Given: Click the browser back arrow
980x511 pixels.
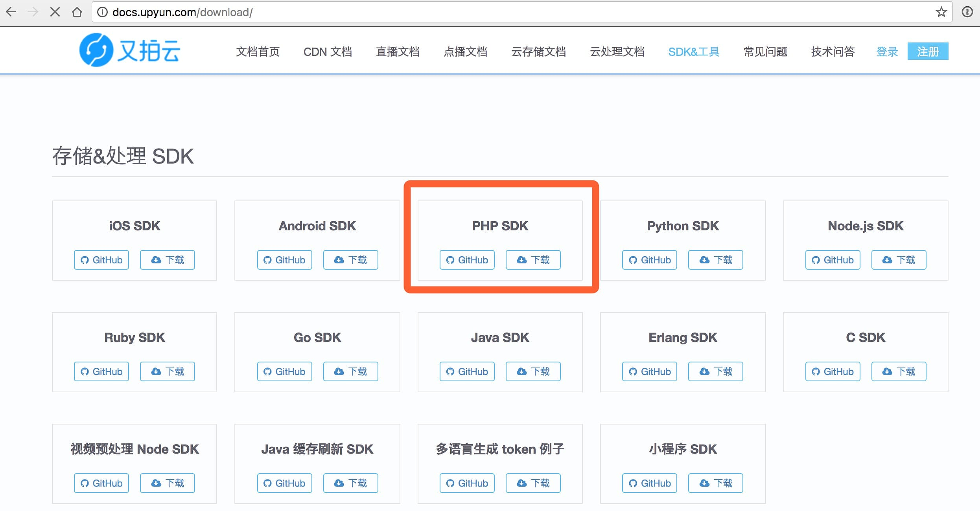Looking at the screenshot, I should point(11,12).
